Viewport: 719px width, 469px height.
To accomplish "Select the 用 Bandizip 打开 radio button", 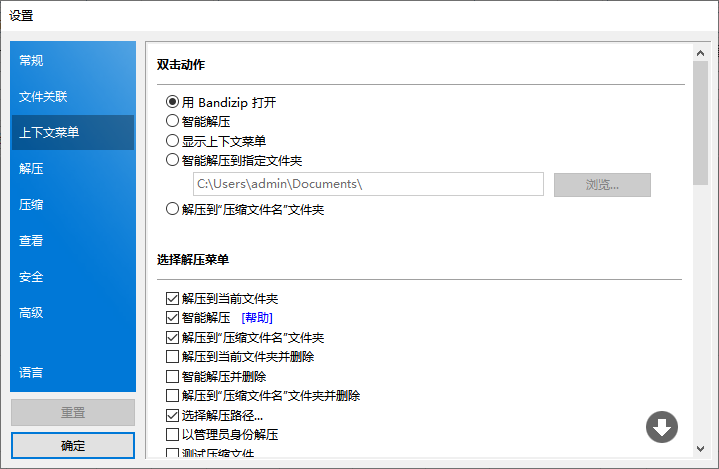I will pos(173,102).
